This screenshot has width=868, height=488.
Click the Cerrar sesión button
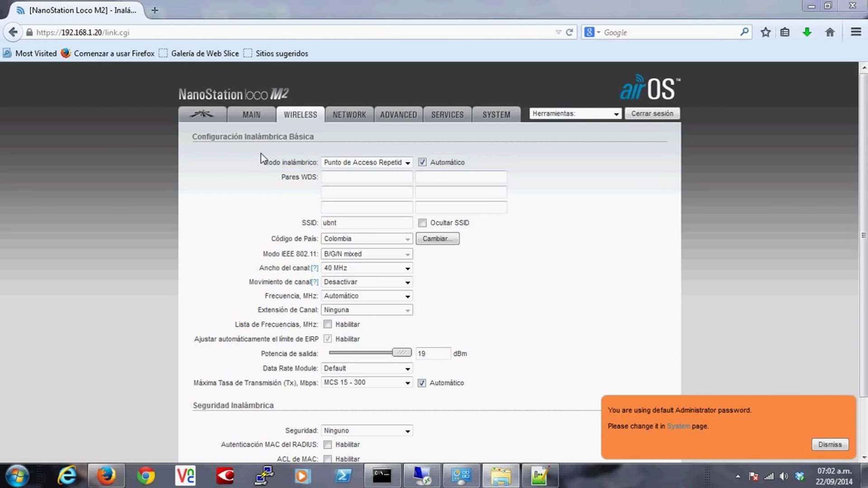tap(652, 113)
